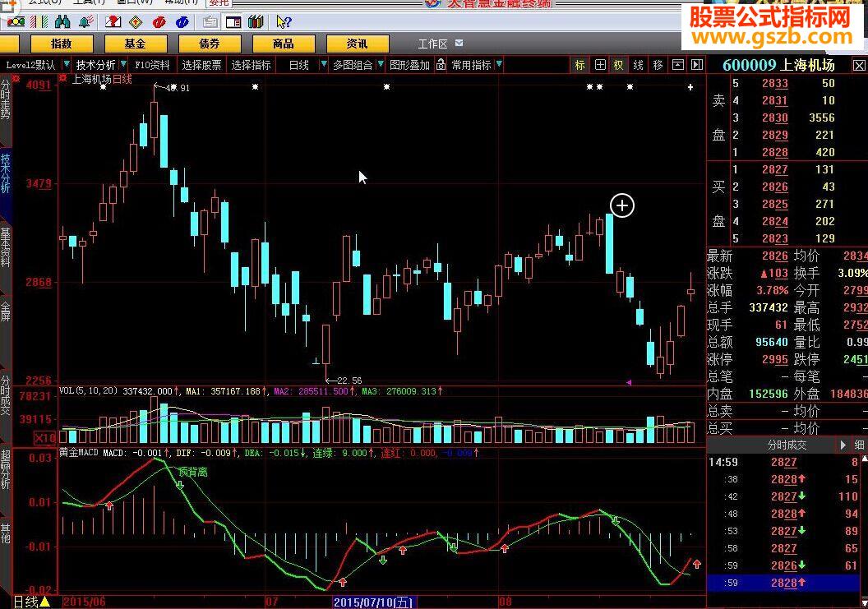The image size is (868, 609).
Task: Click the red-green striped bars toolbar icon
Action: tap(39, 22)
